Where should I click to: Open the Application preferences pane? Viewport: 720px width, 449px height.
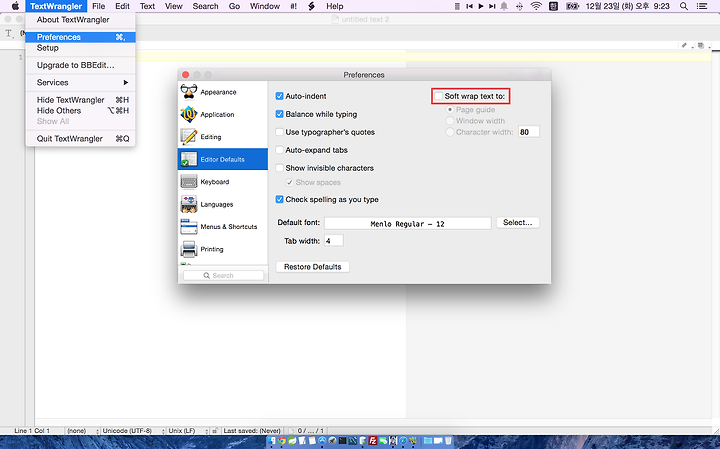coord(222,114)
